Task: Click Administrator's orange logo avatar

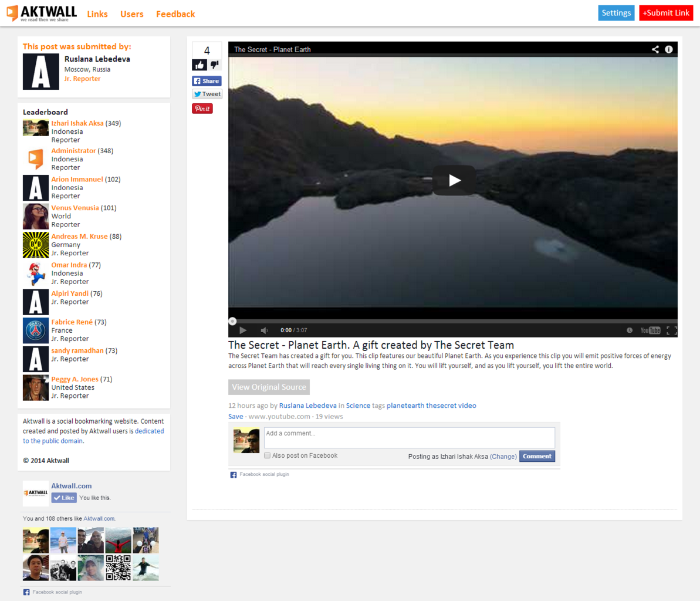Action: pyautogui.click(x=36, y=160)
